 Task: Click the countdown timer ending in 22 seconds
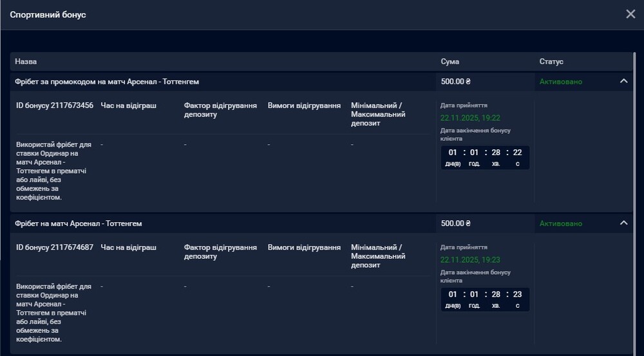[485, 157]
